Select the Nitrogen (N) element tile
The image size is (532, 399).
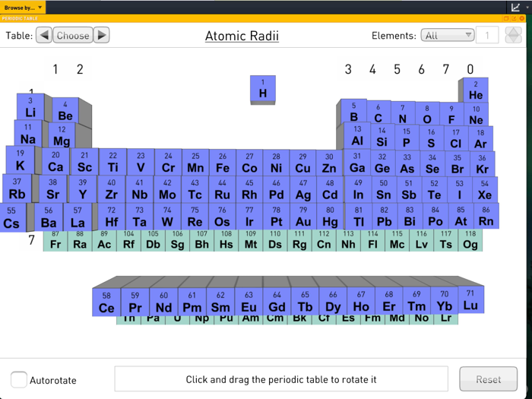(x=403, y=114)
